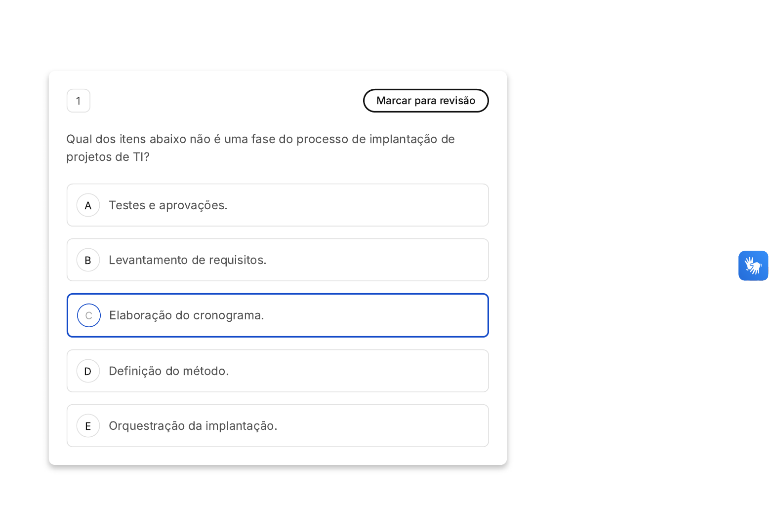Screen dimensions: 776x532
Task: Click the question line 'projetos de TI?'
Action: point(108,157)
